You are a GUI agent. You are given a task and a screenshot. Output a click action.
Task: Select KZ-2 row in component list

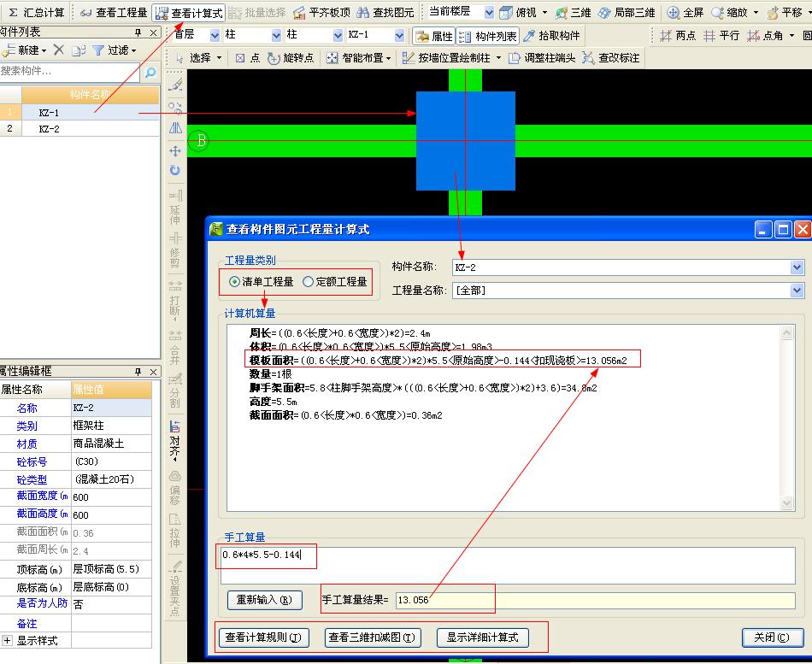click(x=79, y=128)
